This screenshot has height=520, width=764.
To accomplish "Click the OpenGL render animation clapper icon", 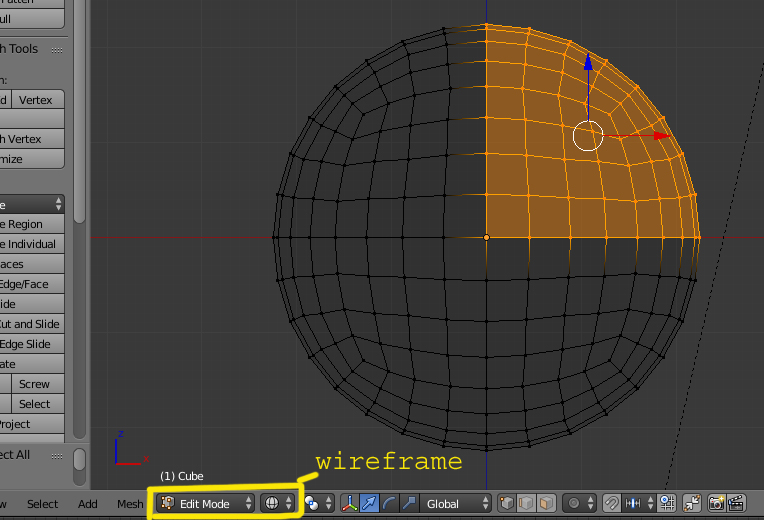I will click(x=736, y=504).
